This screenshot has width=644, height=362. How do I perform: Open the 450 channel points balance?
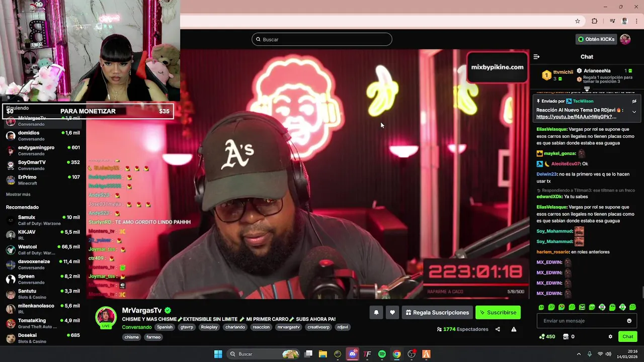547,336
